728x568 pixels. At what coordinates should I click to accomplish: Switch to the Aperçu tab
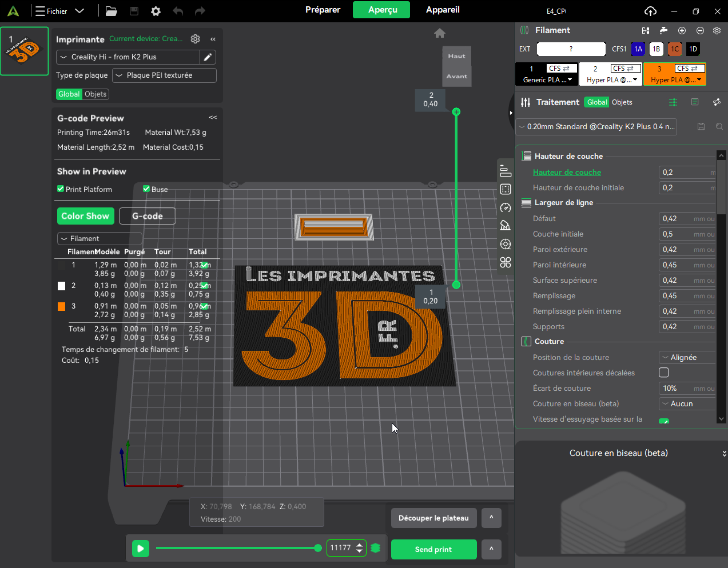coord(383,10)
